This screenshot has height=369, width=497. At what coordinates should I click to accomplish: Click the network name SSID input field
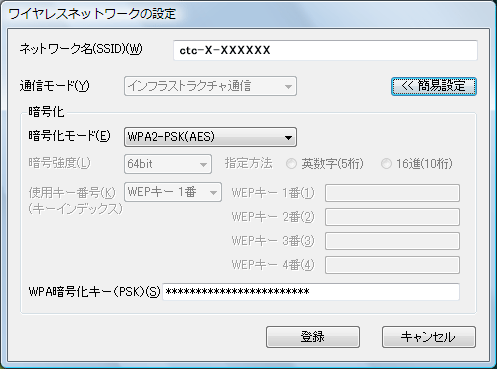click(x=325, y=50)
